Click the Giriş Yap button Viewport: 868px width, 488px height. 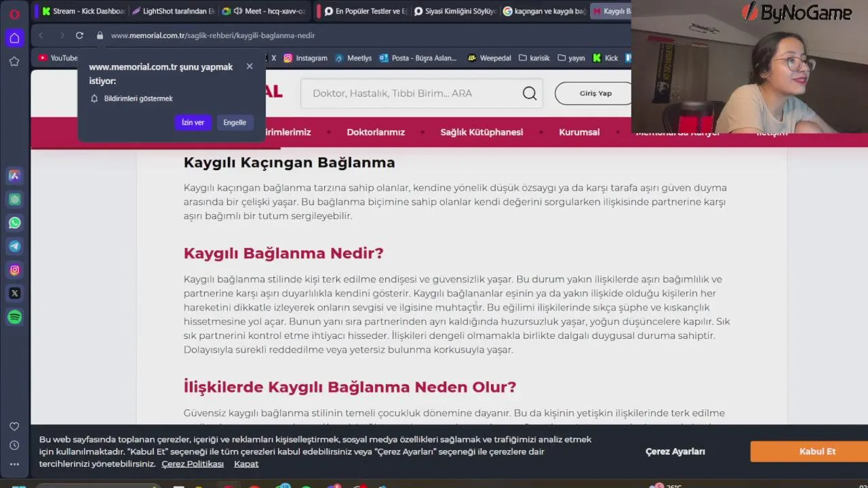point(594,94)
